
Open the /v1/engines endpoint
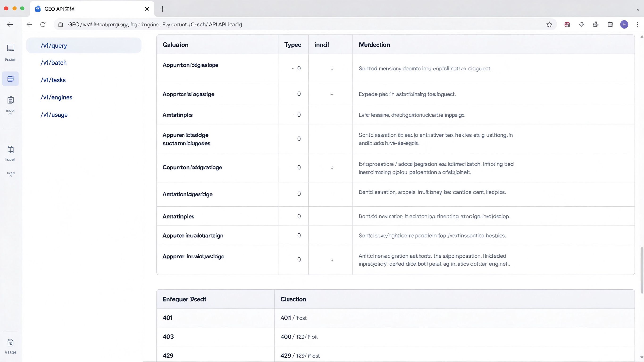click(x=56, y=97)
